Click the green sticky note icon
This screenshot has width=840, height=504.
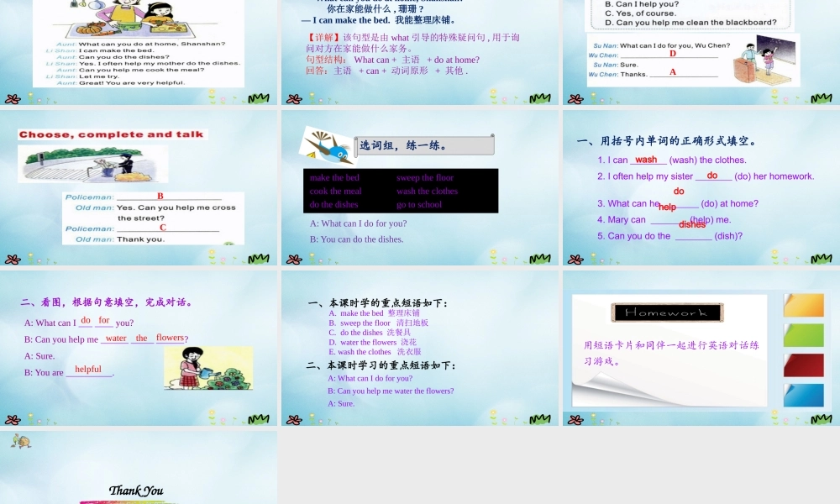(804, 335)
